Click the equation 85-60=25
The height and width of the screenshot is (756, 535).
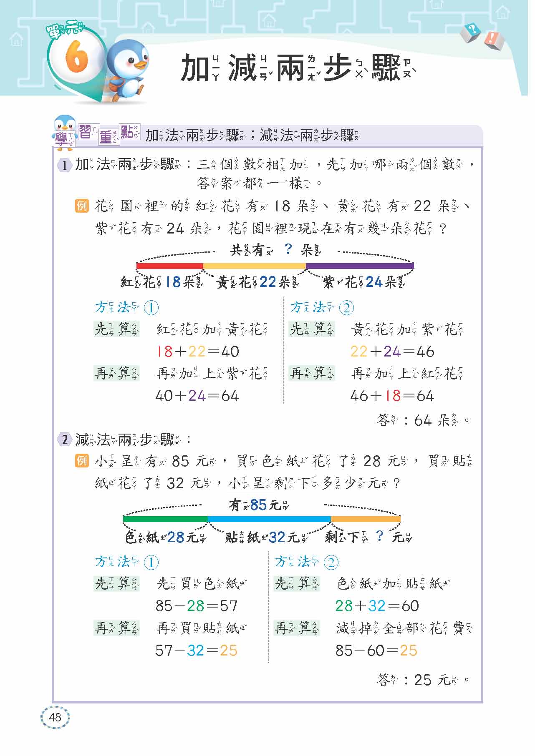click(376, 650)
